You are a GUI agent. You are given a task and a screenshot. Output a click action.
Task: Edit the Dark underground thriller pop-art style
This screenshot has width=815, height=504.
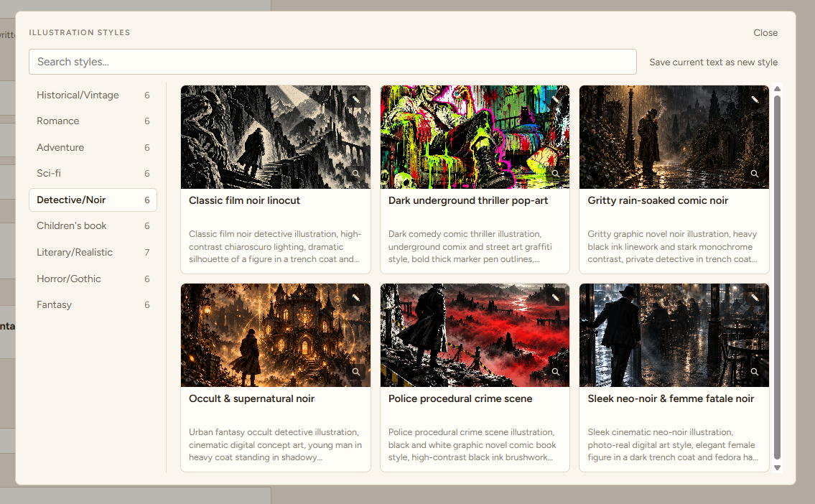[555, 99]
